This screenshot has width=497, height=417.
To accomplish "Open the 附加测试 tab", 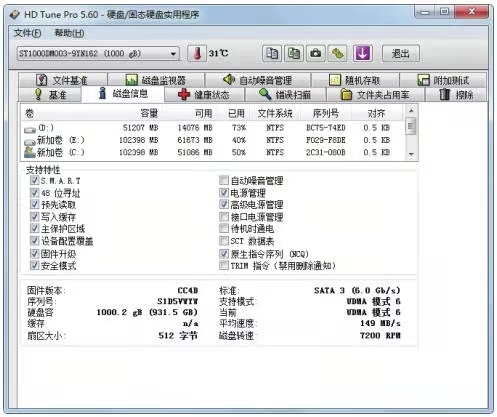I will point(443,80).
